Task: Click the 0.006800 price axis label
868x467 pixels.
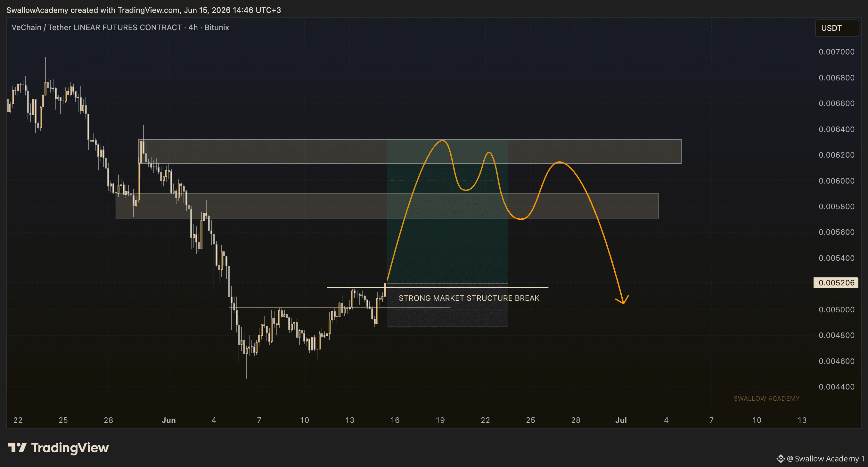Action: (x=837, y=78)
